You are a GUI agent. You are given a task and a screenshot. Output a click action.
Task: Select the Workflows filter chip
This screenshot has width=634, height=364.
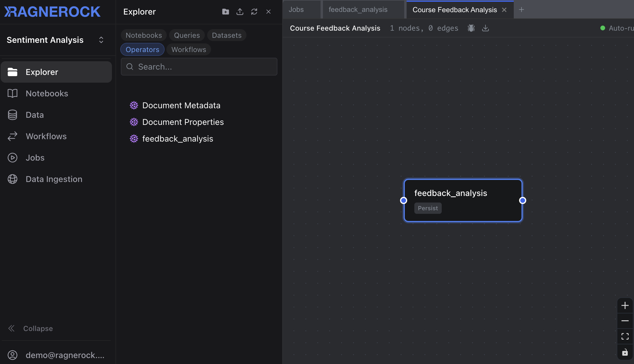[x=189, y=49]
